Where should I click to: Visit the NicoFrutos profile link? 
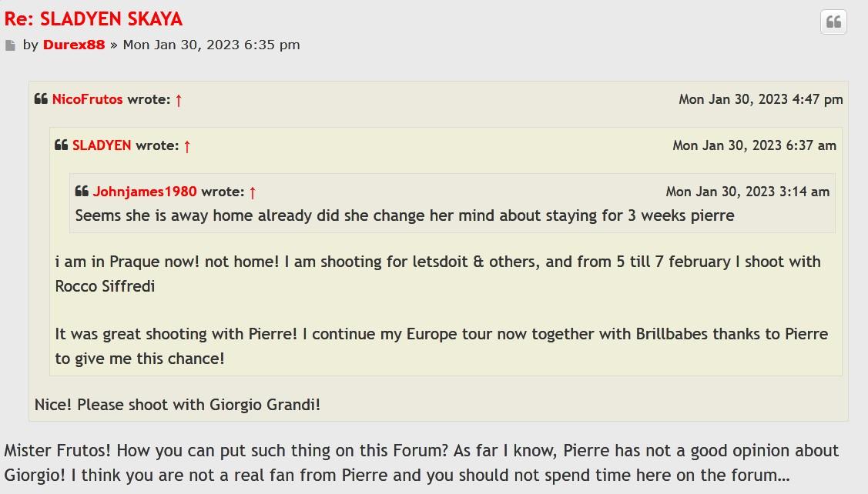pos(87,99)
